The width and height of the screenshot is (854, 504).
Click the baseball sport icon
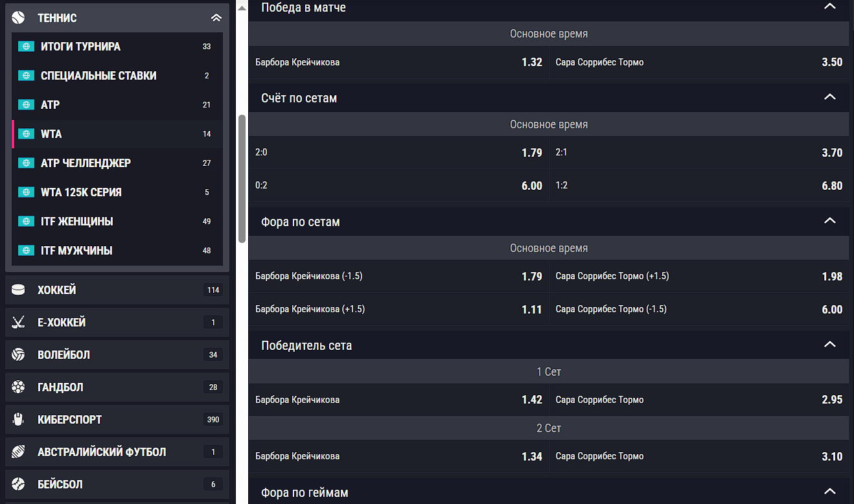coord(18,484)
